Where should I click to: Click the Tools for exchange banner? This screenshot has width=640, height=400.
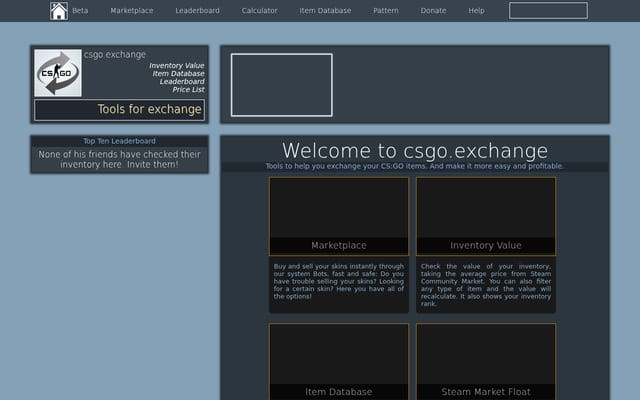120,110
